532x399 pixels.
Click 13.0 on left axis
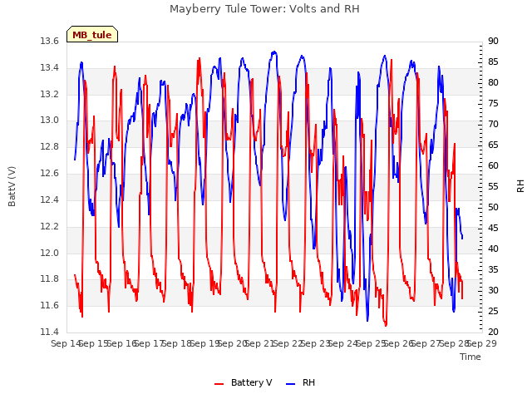pos(50,120)
